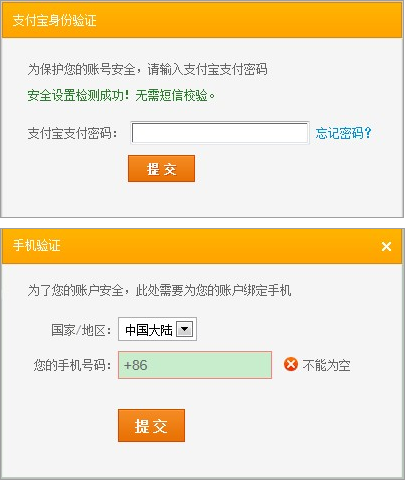Click the red error icon beside 不能为空
This screenshot has height=484, width=406.
pyautogui.click(x=291, y=364)
